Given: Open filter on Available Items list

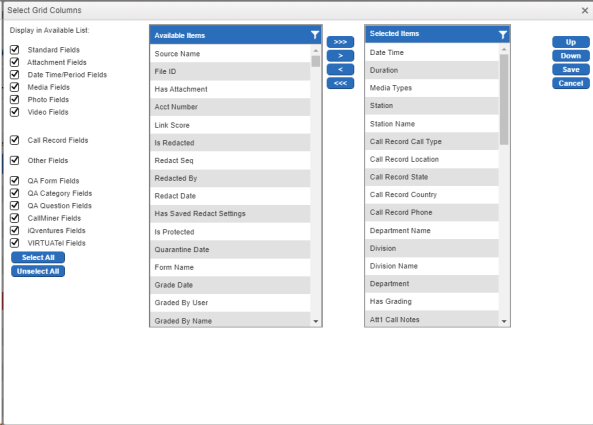Looking at the screenshot, I should click(x=315, y=35).
